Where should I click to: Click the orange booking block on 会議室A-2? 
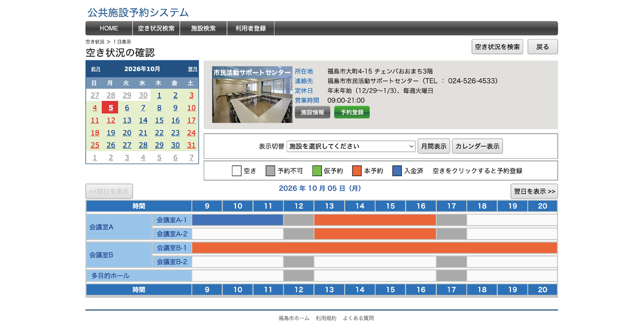[x=375, y=234]
